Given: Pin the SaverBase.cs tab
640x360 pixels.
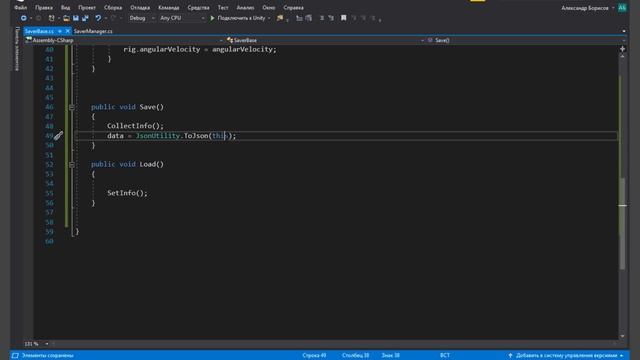Looking at the screenshot, I should coord(60,31).
